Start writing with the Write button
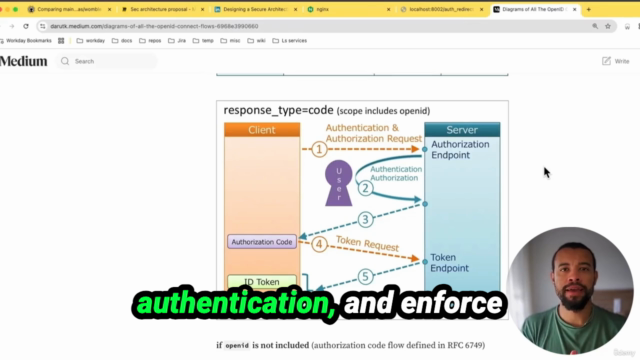 pyautogui.click(x=616, y=61)
